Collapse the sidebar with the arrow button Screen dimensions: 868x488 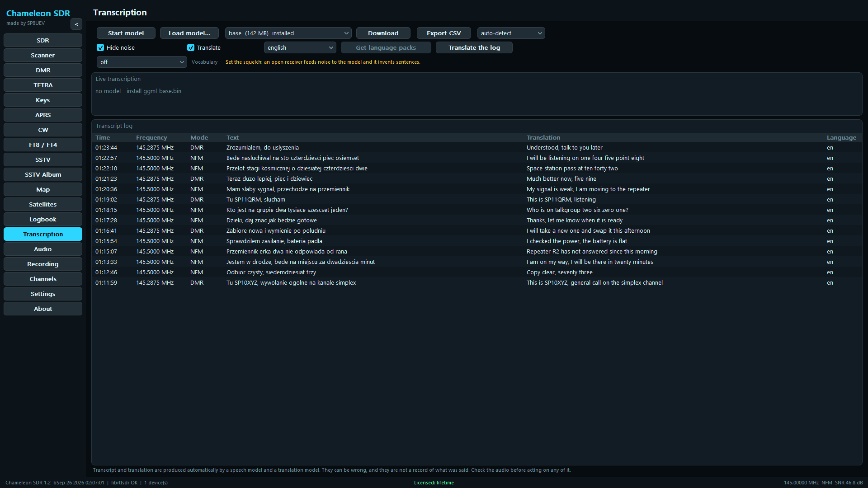coord(76,24)
